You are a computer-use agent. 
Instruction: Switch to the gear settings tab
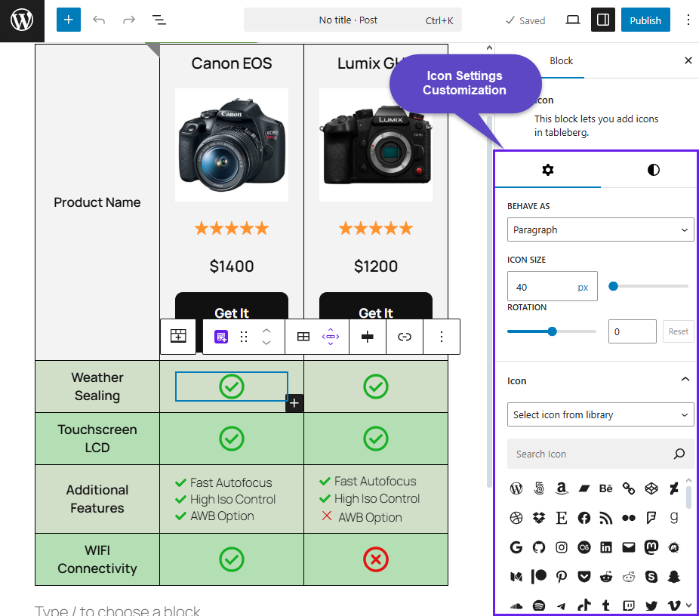coord(548,170)
